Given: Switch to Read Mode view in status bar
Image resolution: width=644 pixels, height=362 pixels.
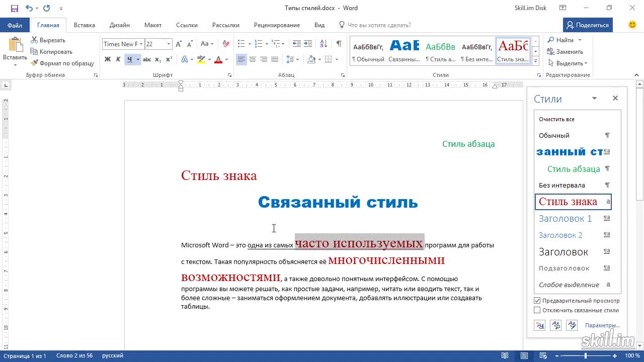Looking at the screenshot, I should coord(505,356).
